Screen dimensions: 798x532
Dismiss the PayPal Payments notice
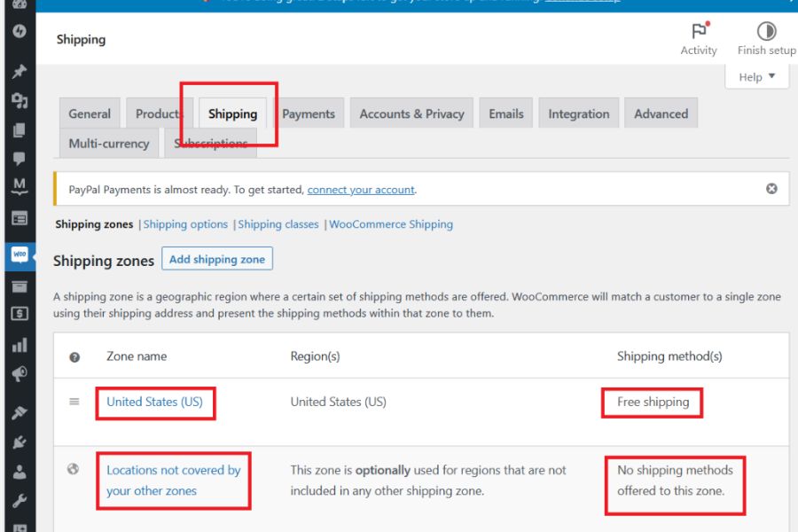771,189
